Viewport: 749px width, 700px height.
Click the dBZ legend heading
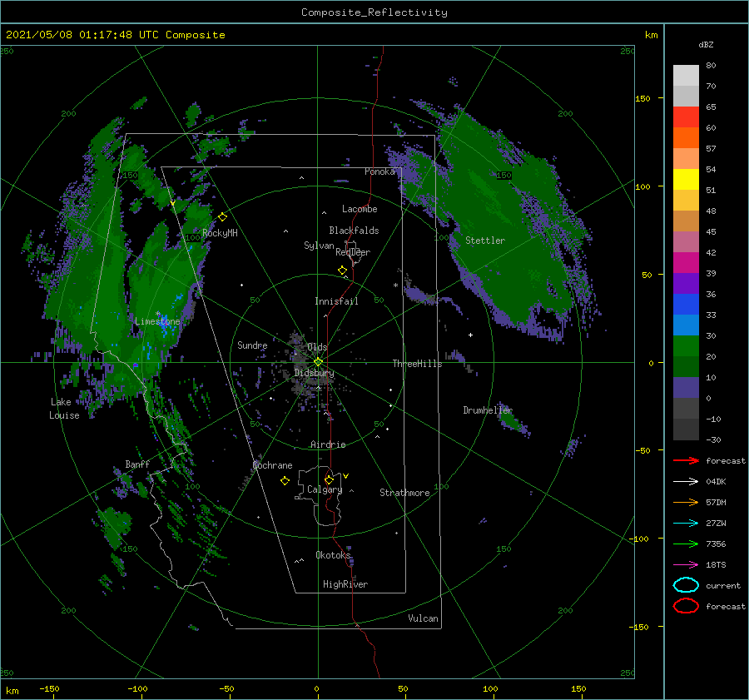point(706,45)
